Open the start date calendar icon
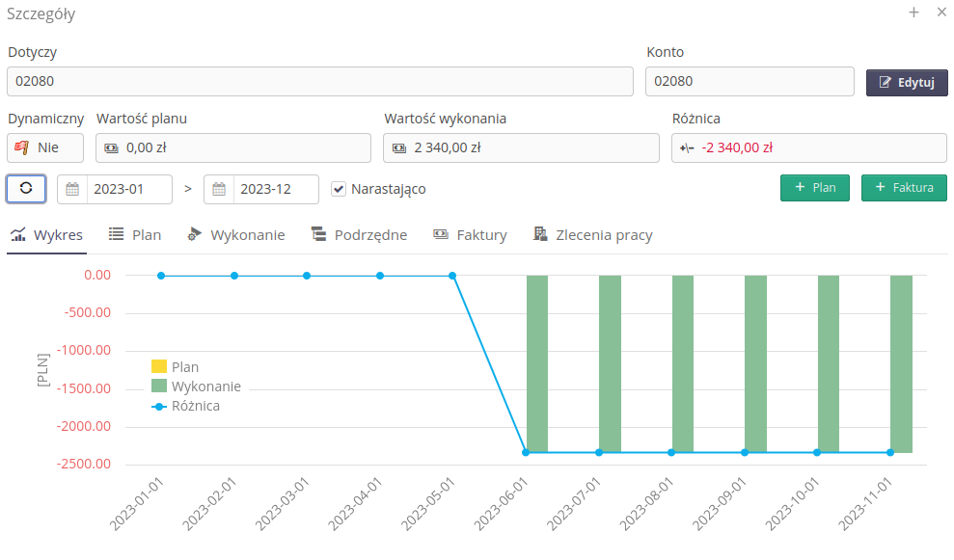 [x=72, y=189]
